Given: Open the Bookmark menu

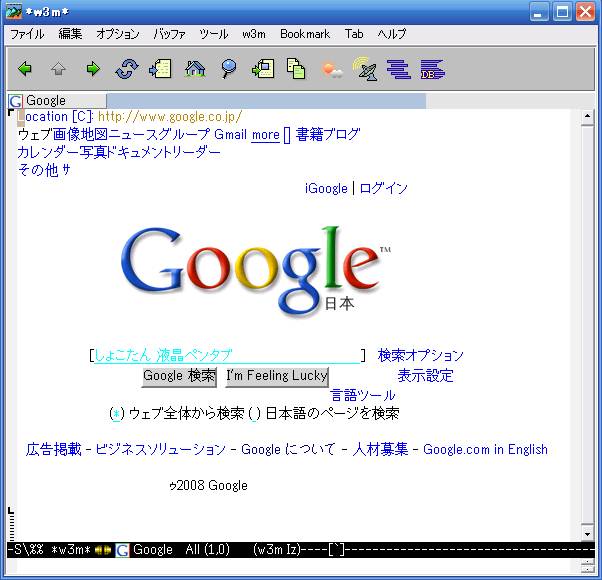Looking at the screenshot, I should [305, 34].
